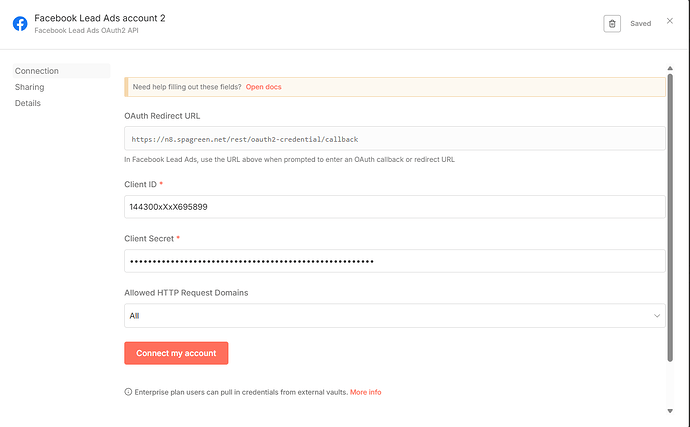The image size is (690, 427).
Task: Open the Connection tab
Action: click(61, 71)
